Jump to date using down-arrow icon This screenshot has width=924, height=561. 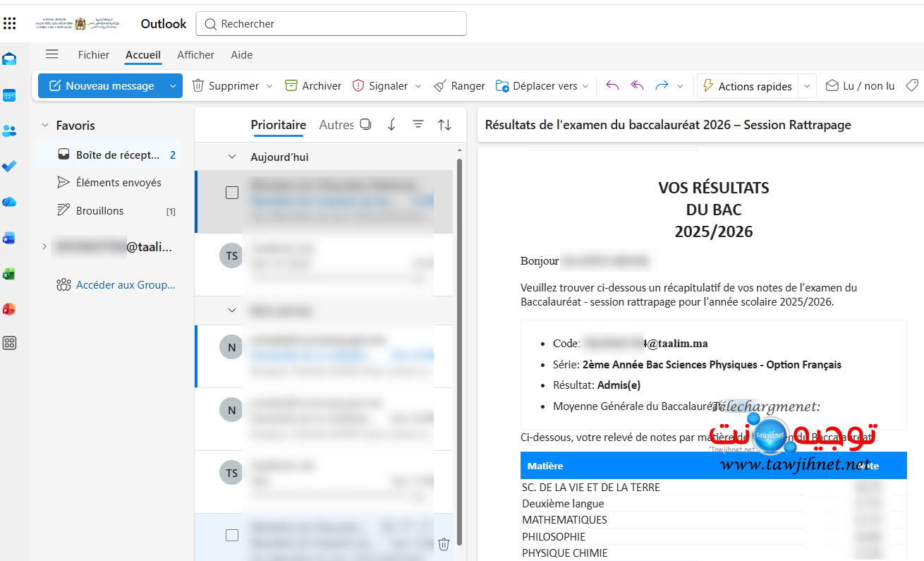[x=392, y=124]
